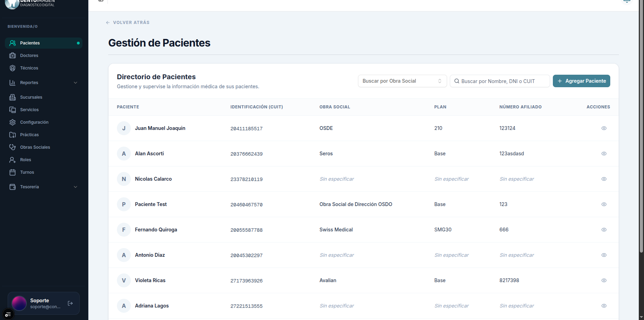Click the V avatar of Violeta Ricas
Viewport: 644px width, 320px height.
point(124,280)
